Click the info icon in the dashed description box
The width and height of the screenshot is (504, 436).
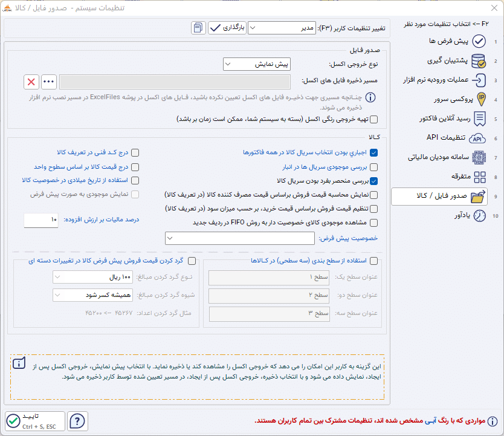point(19,363)
